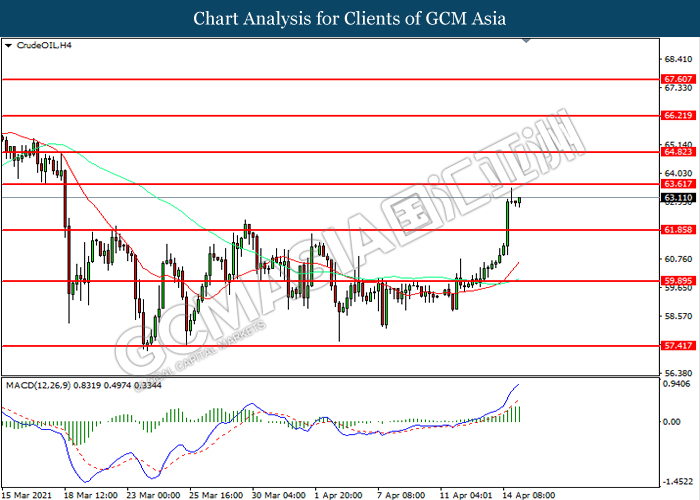Click the MACD zero level 0.00 label
Viewport: 700px width, 500px height.
[x=672, y=422]
